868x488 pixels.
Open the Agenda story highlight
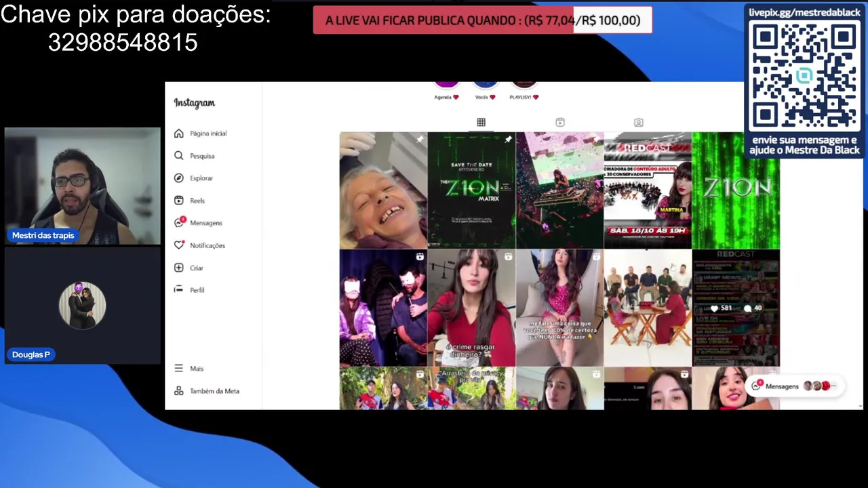click(x=446, y=90)
